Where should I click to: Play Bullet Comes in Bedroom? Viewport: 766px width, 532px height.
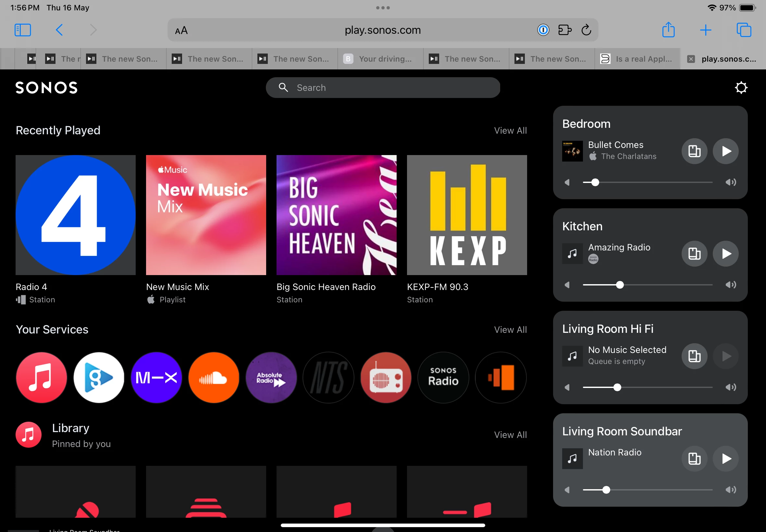coord(726,151)
